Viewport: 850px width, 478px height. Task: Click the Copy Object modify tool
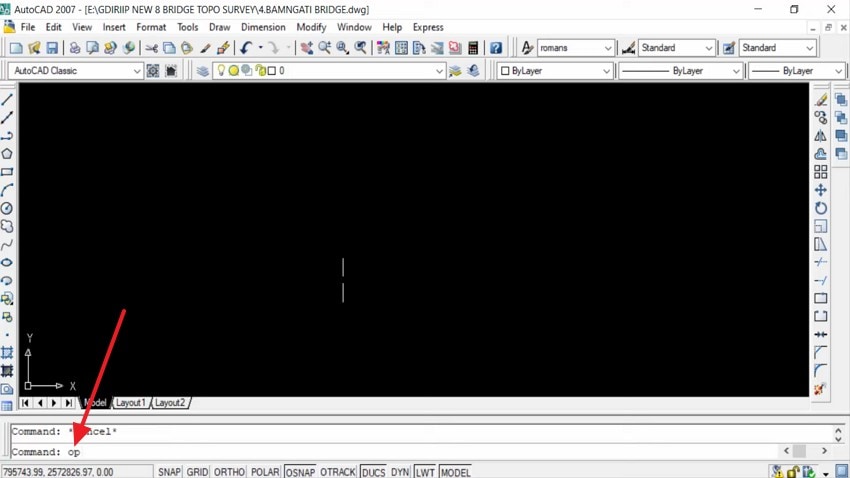(x=821, y=118)
